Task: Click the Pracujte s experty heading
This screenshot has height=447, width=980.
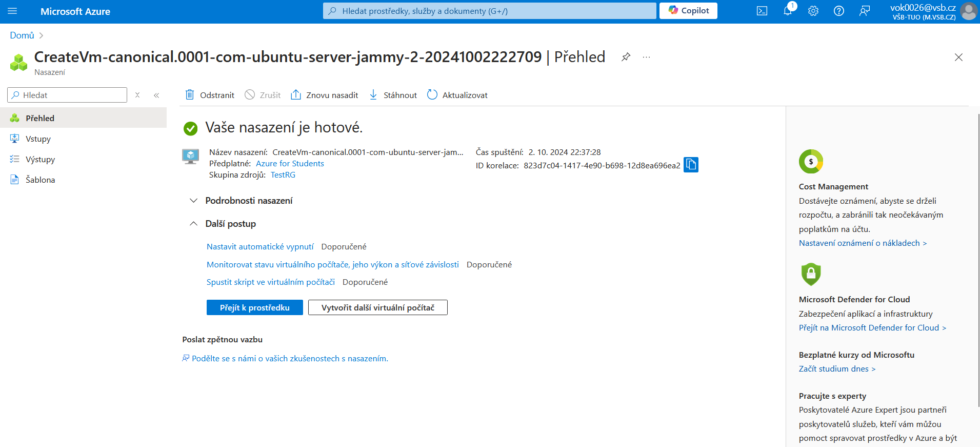Action: 832,396
